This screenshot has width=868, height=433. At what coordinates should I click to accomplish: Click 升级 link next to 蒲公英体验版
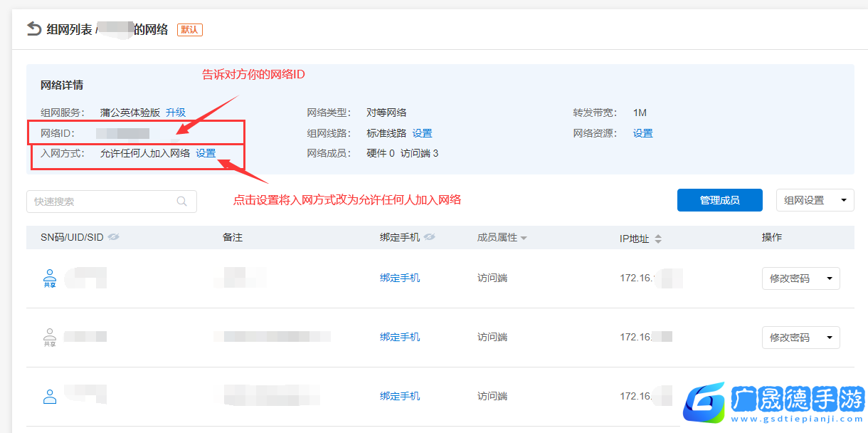pyautogui.click(x=176, y=113)
